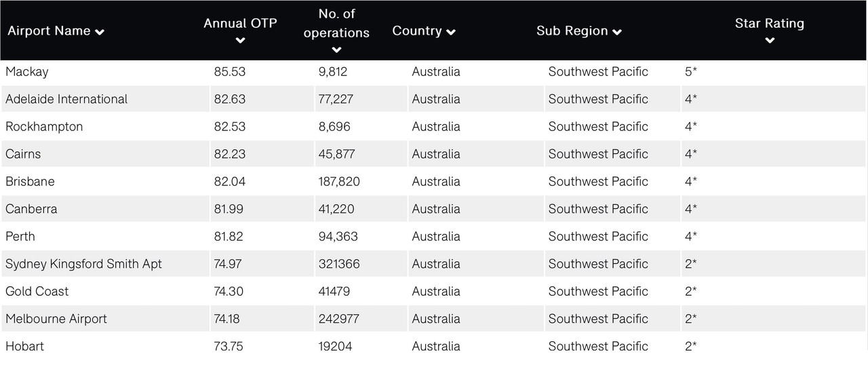Click the Adelaide International row name

(x=66, y=99)
